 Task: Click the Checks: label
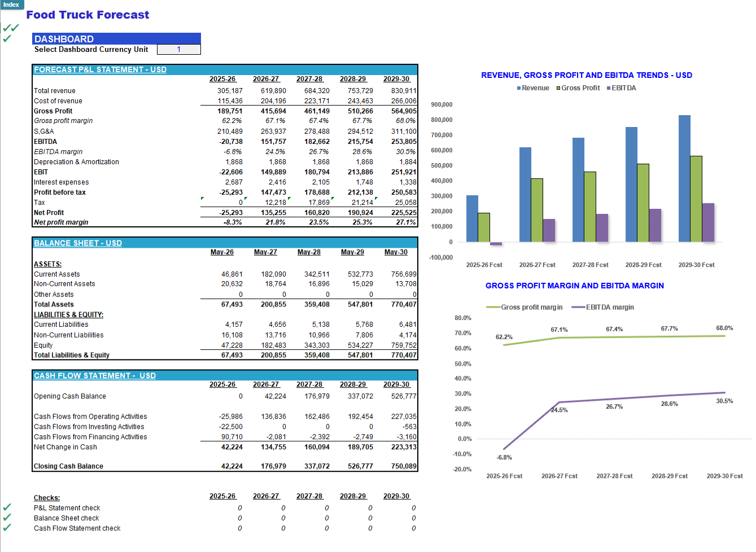[47, 498]
